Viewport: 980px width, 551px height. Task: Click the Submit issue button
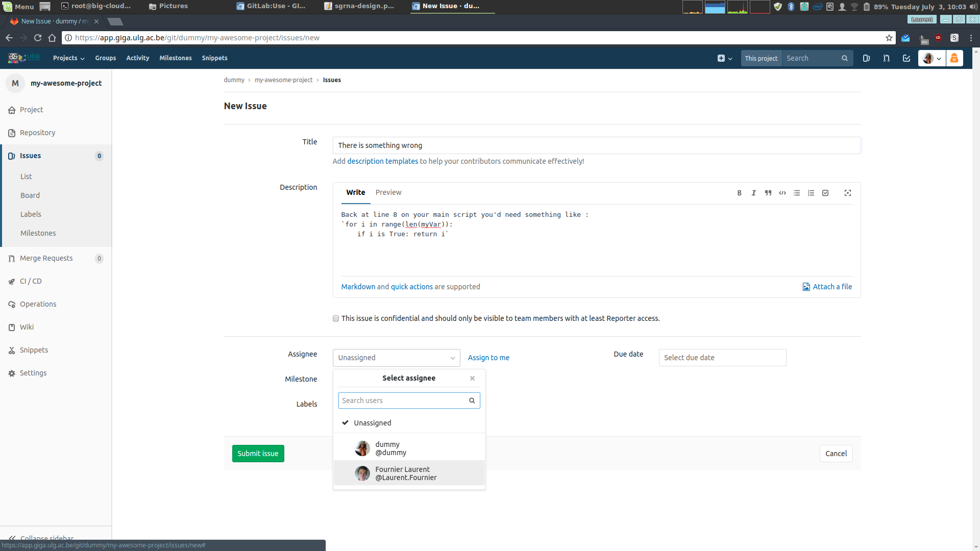[x=258, y=454]
